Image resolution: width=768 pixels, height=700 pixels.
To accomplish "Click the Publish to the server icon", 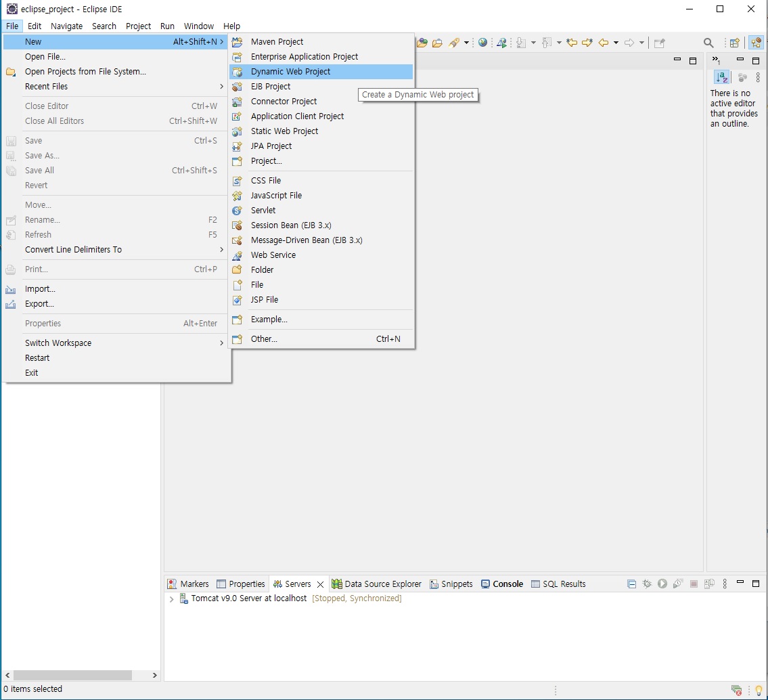I will [x=709, y=584].
